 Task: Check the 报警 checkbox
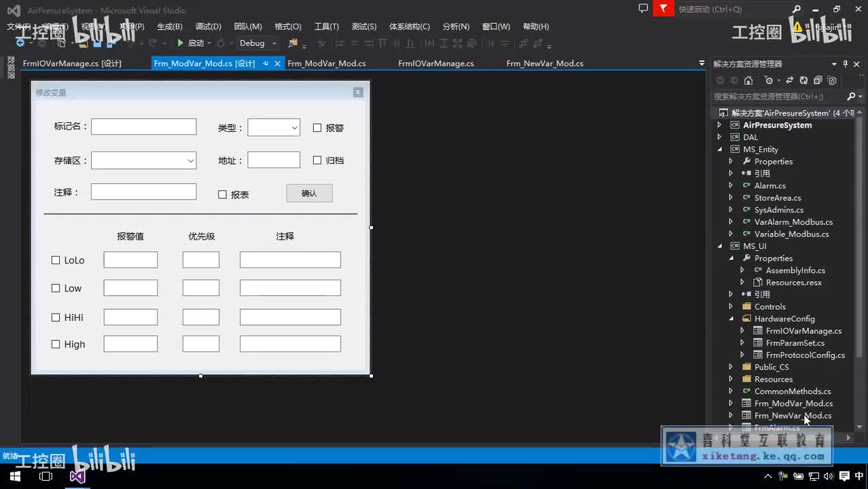coord(317,127)
